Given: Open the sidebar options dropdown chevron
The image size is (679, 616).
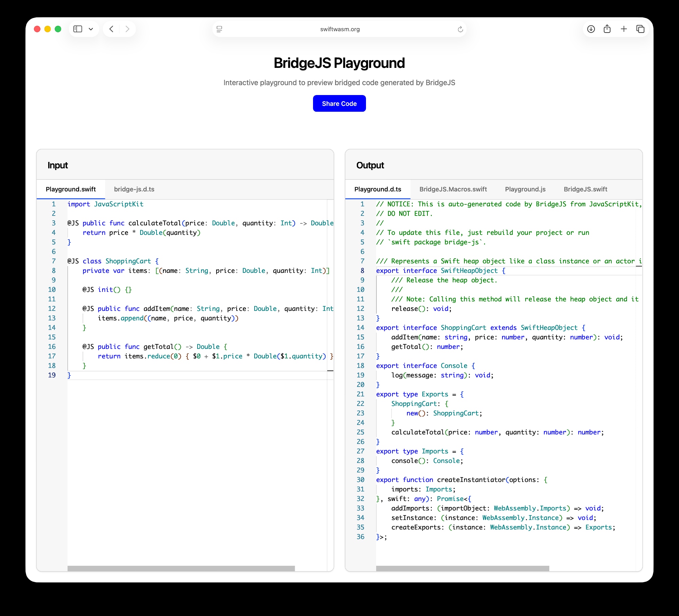Looking at the screenshot, I should pyautogui.click(x=91, y=29).
